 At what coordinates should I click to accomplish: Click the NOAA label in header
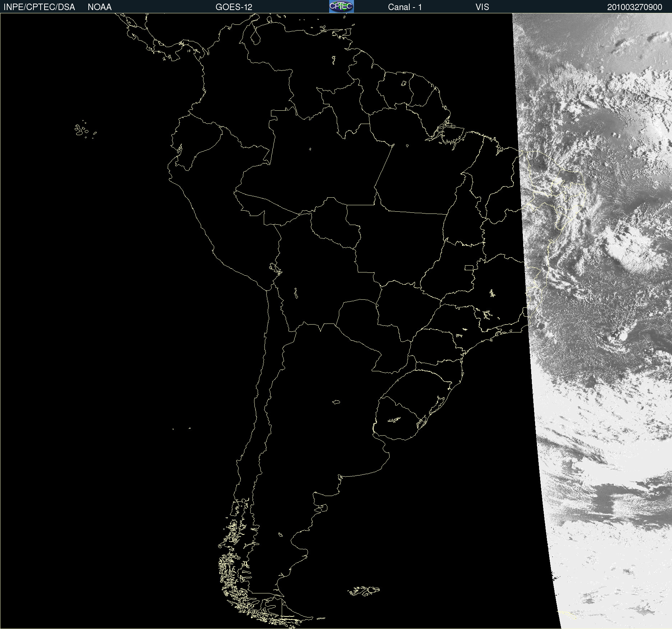click(100, 7)
